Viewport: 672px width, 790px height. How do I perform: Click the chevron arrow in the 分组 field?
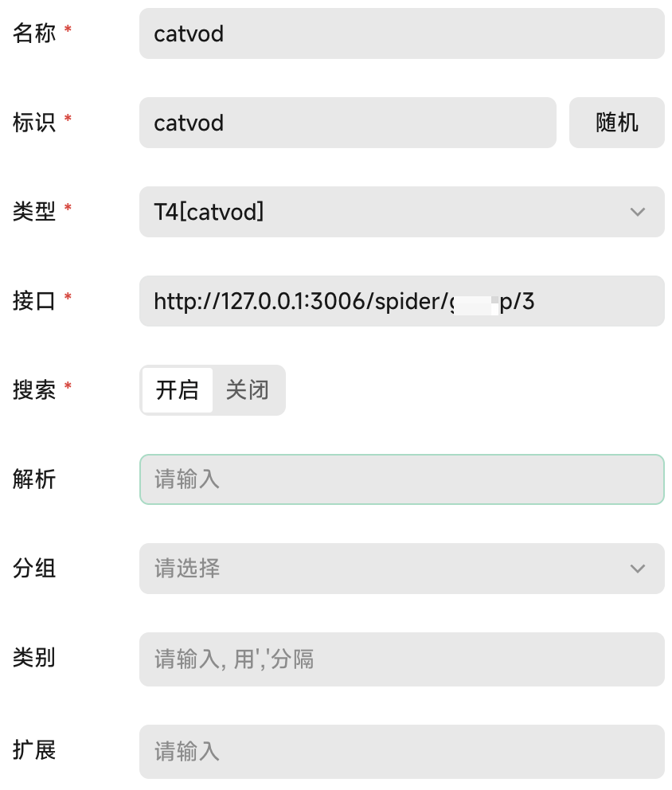tap(637, 569)
